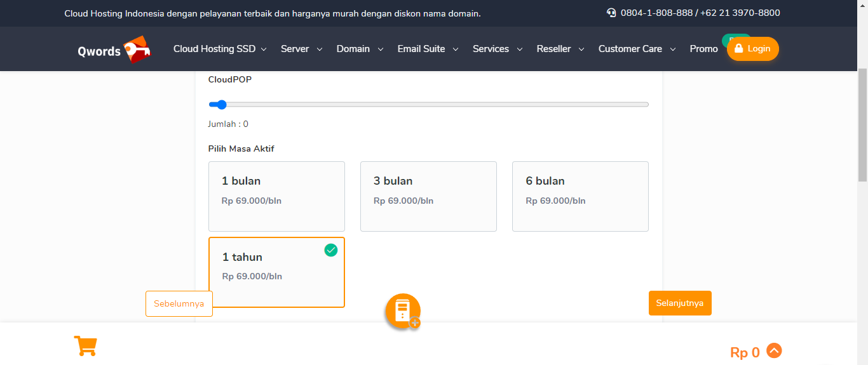This screenshot has width=868, height=365.
Task: Select the 1 bulan active period
Action: (x=276, y=196)
